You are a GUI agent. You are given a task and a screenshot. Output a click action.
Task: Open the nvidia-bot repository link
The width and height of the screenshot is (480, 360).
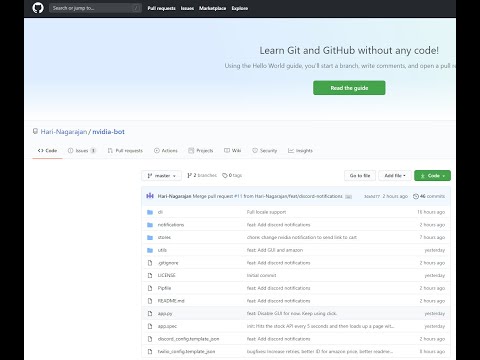coord(108,132)
